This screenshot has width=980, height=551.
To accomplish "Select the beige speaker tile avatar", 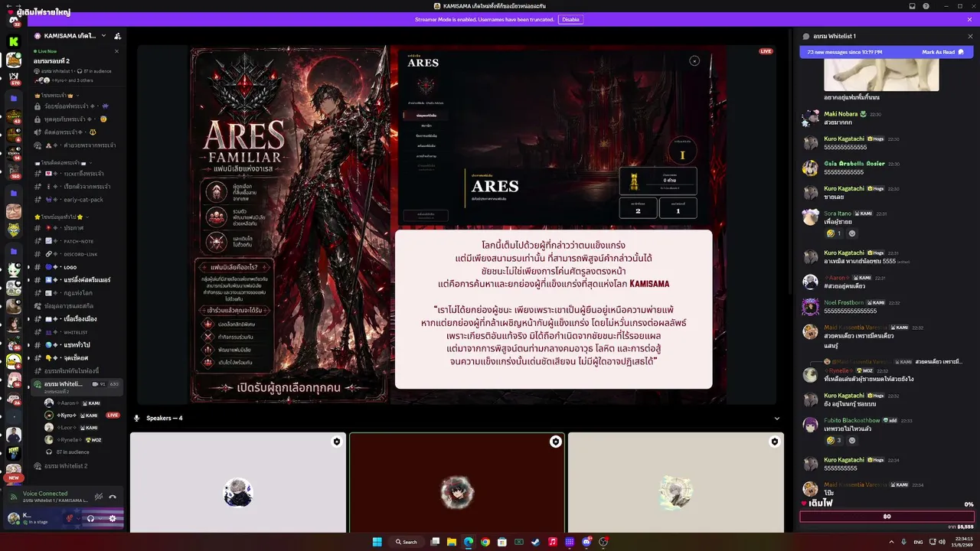I will point(676,492).
